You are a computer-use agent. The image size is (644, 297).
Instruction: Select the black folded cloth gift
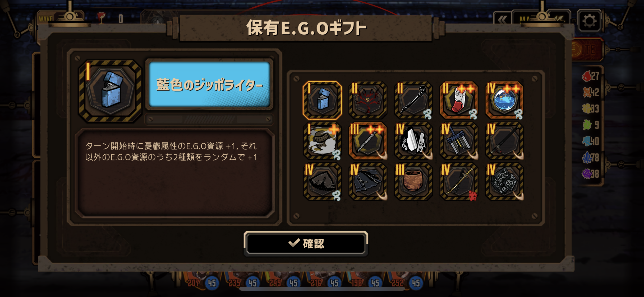tap(368, 182)
